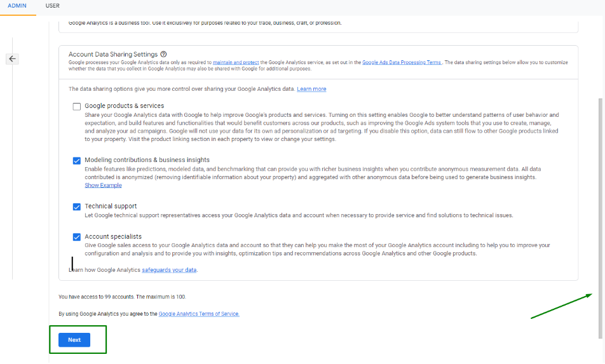605x364 pixels.
Task: Click the vertical page scrollbar
Action: point(600,218)
